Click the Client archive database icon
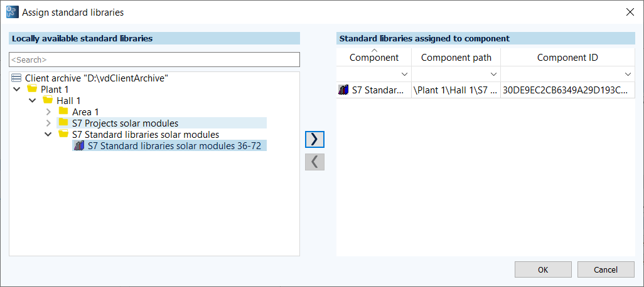The image size is (644, 287). 17,78
